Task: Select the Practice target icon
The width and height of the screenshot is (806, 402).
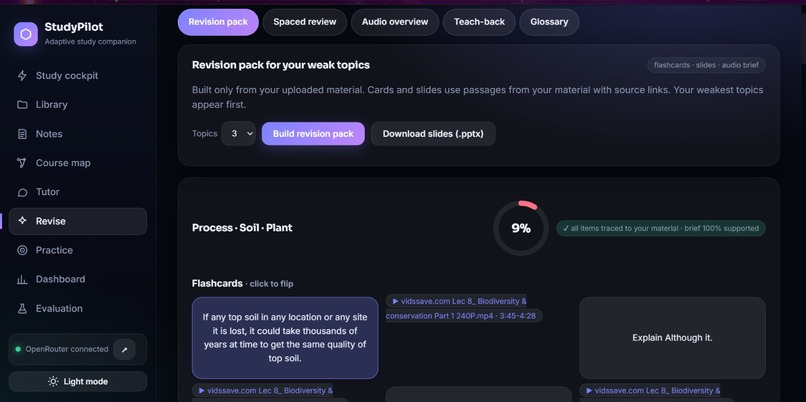Action: coord(22,250)
